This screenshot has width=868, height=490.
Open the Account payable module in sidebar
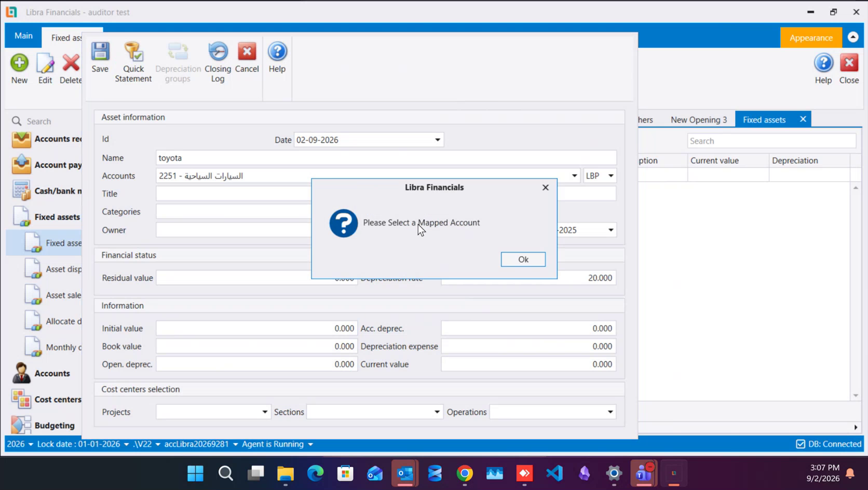tap(47, 165)
